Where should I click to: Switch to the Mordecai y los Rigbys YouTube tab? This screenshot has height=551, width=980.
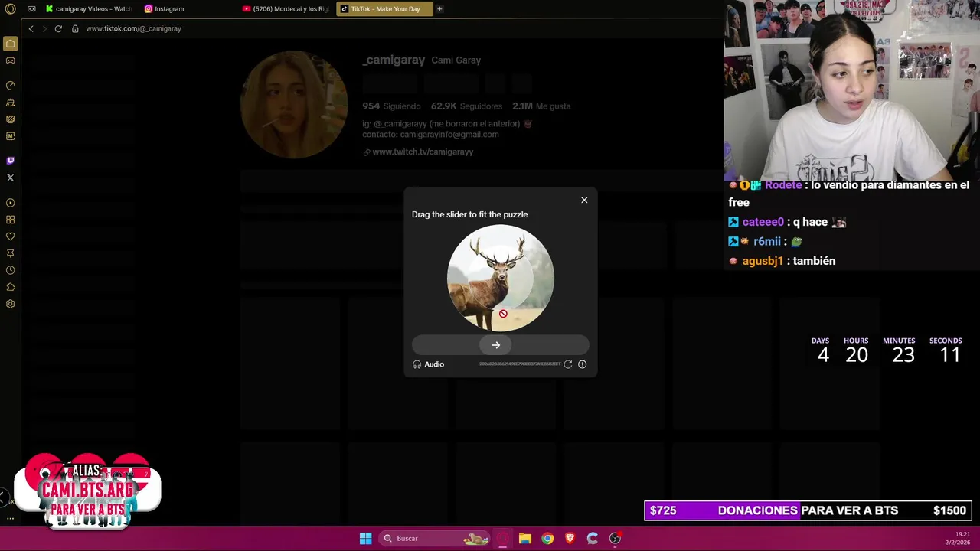tap(286, 9)
